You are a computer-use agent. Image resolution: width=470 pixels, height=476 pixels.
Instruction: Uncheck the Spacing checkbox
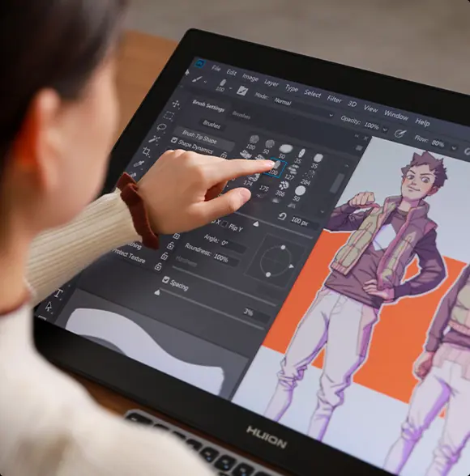165,279
